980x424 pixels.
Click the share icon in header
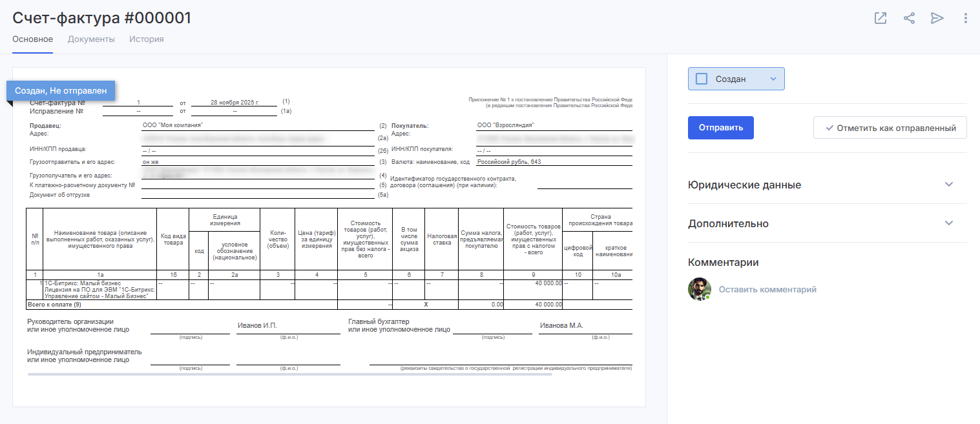coord(909,18)
